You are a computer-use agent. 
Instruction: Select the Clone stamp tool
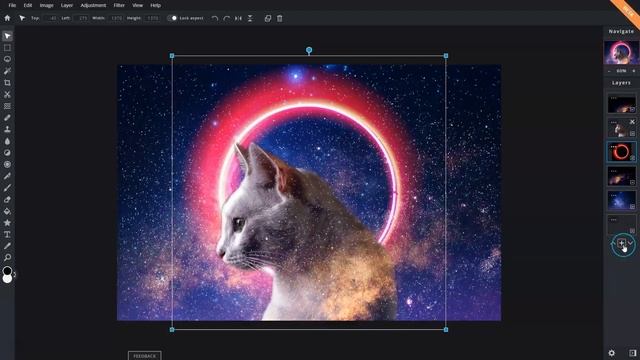pos(7,129)
